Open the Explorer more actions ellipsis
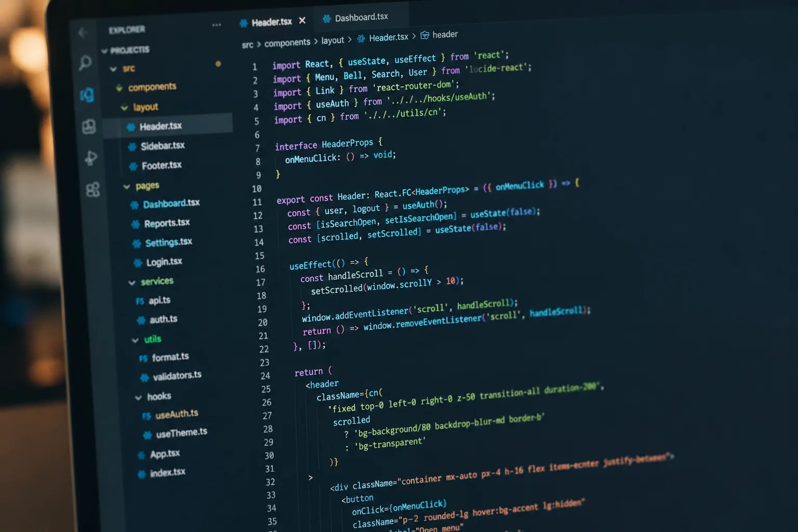 [217, 25]
